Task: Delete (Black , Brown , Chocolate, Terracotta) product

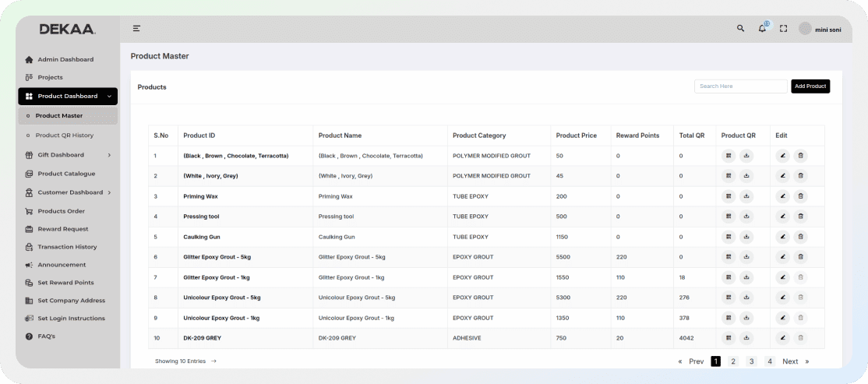Action: point(800,156)
